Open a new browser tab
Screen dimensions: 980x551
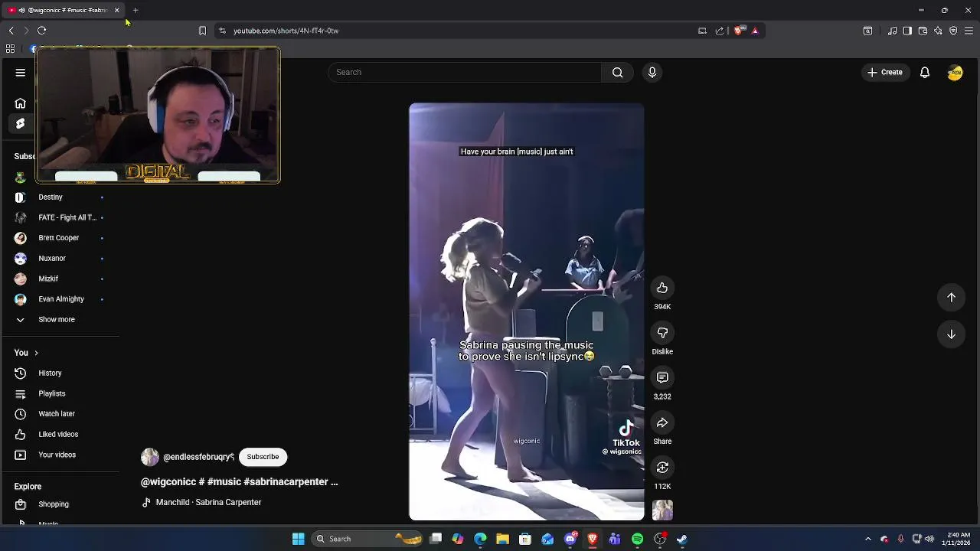point(136,10)
